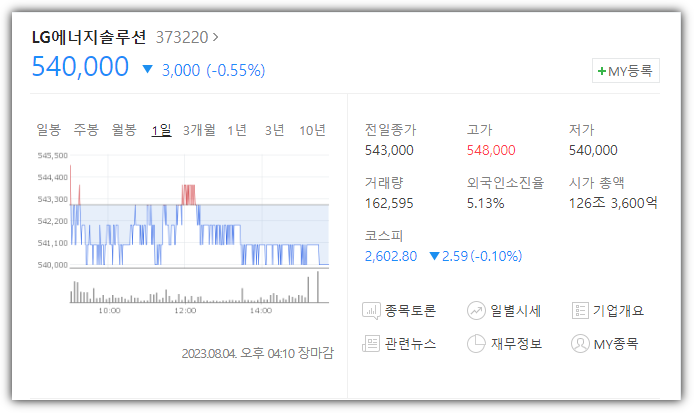Open the 관련뉴스 link

coord(410,344)
